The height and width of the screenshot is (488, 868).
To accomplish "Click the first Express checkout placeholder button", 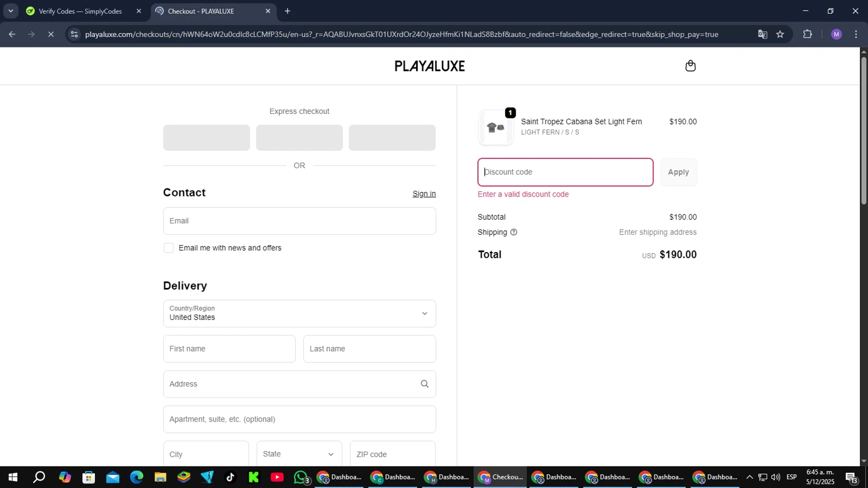I will click(207, 138).
